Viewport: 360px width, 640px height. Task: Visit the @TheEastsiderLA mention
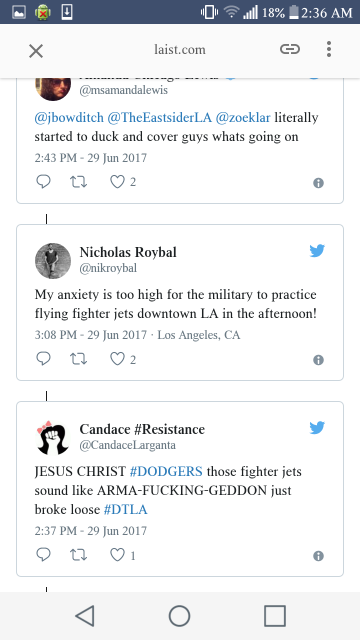point(160,118)
